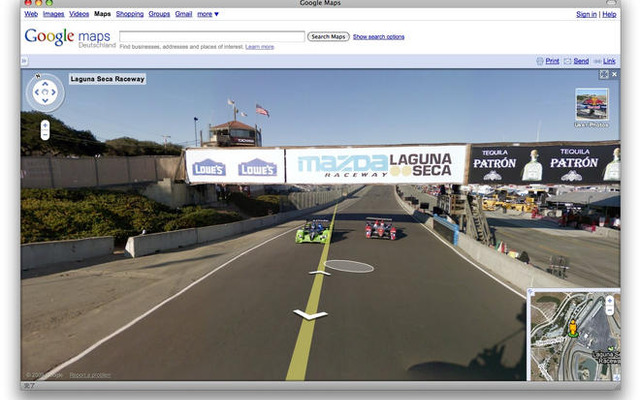Image resolution: width=640 pixels, height=400 pixels.
Task: Click the Laguna Seca Raceway address label
Action: 107,79
